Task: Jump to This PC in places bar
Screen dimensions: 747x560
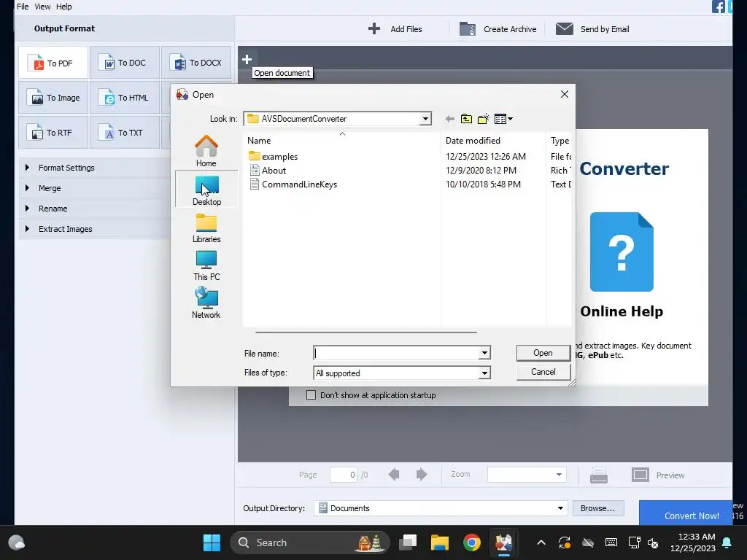Action: point(206,265)
